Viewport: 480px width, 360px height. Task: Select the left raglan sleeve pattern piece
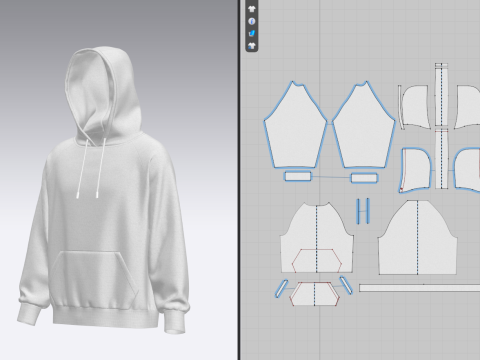(295, 125)
